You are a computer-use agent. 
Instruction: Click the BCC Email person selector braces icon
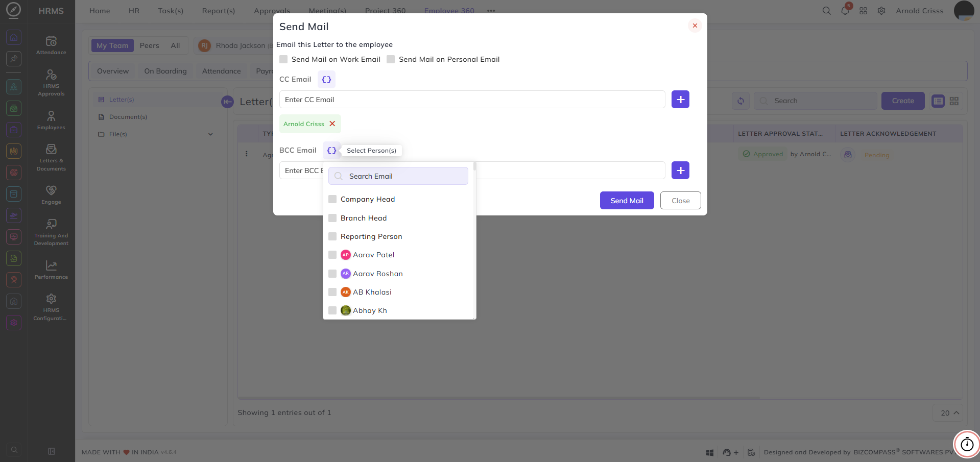[331, 151]
